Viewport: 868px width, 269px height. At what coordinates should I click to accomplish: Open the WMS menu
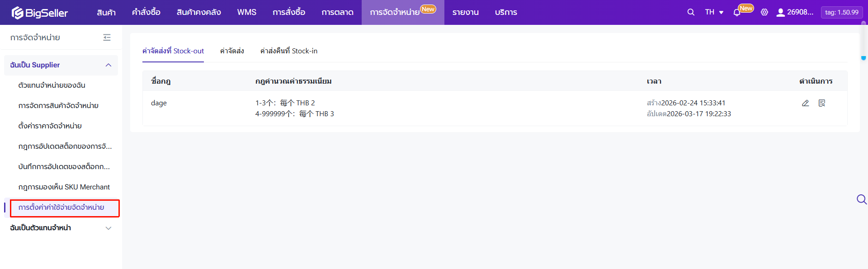pos(246,12)
